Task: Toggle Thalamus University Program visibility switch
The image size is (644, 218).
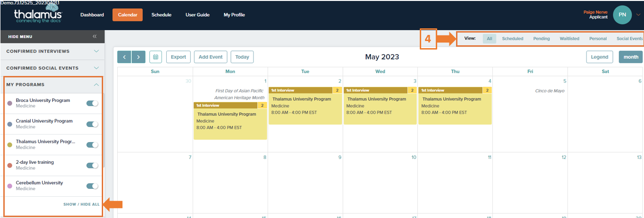Action: point(92,145)
